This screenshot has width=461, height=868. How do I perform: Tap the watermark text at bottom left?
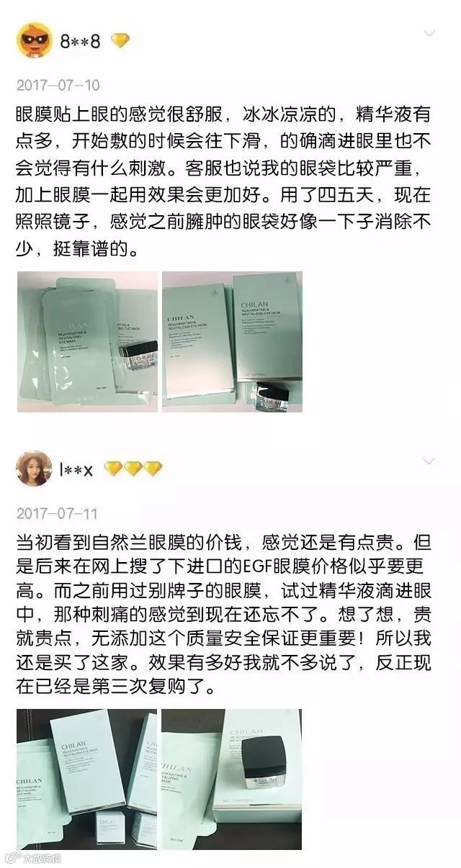coord(41,858)
